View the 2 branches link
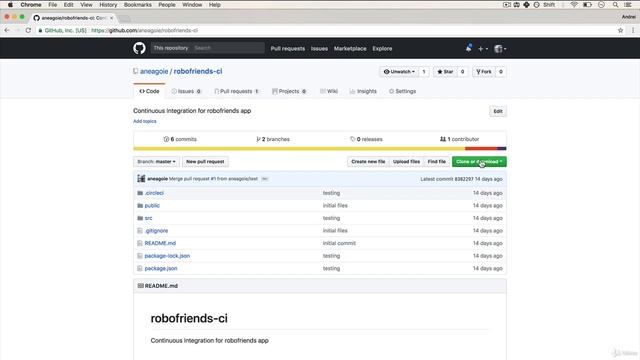This screenshot has width=640, height=360. click(273, 139)
